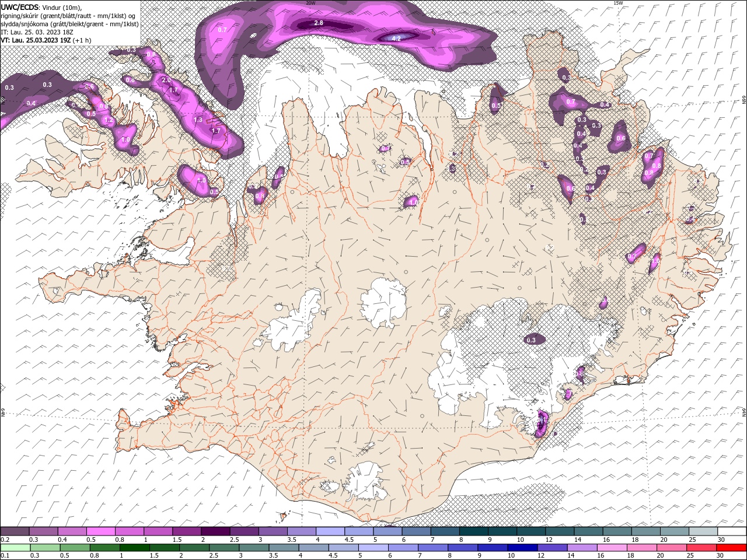Click the light gray top-row swatch between 25 and 30
The height and width of the screenshot is (560, 747).
coord(703,531)
